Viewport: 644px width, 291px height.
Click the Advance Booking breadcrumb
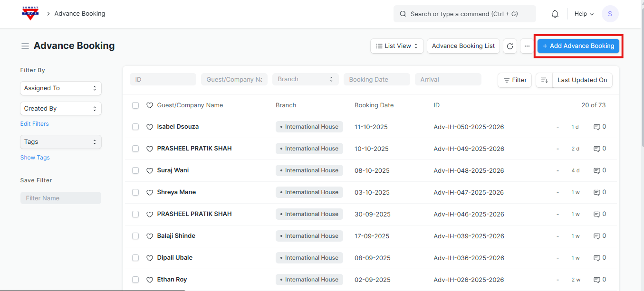[80, 13]
